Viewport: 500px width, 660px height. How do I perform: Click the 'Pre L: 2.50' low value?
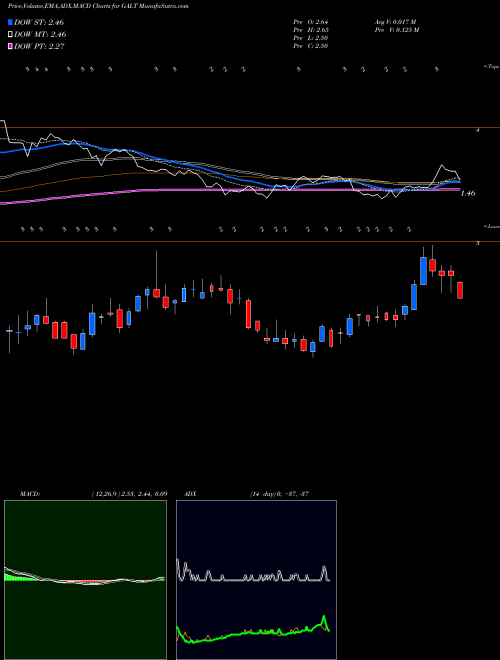(311, 38)
